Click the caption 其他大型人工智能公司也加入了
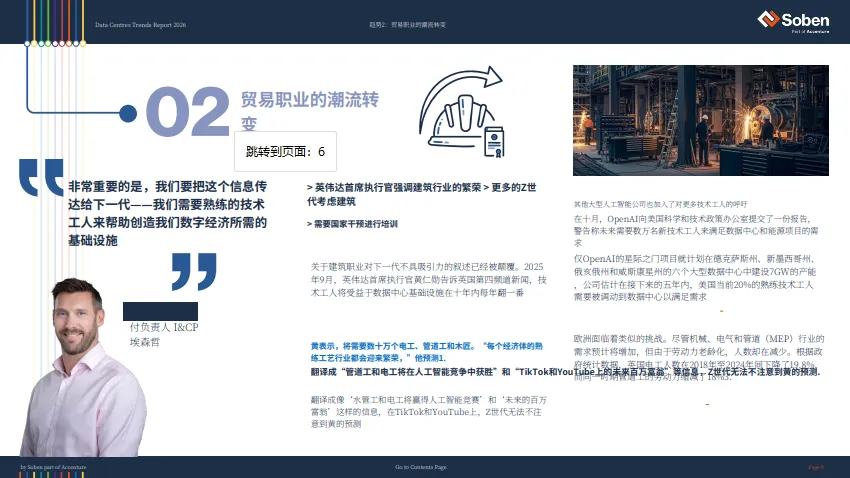The image size is (850, 478). pos(660,204)
